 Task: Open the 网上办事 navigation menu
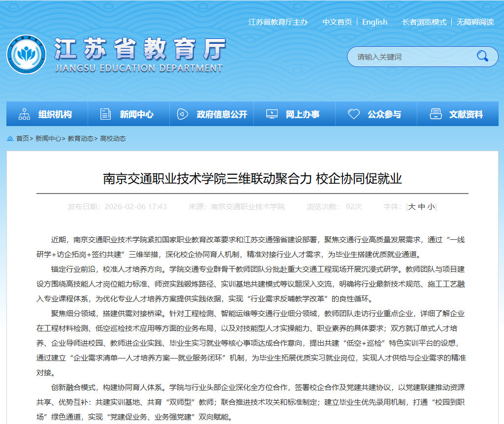[x=302, y=114]
